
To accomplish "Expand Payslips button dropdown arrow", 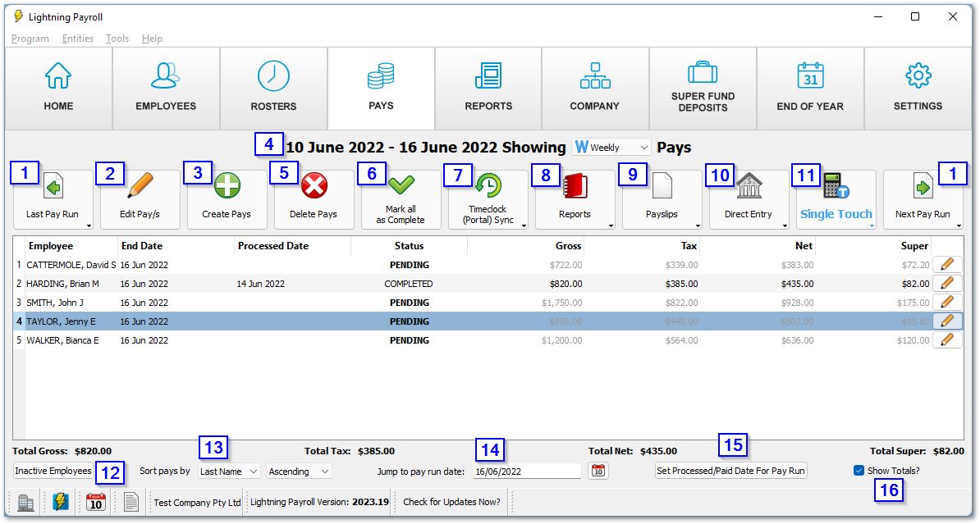I will pyautogui.click(x=698, y=226).
